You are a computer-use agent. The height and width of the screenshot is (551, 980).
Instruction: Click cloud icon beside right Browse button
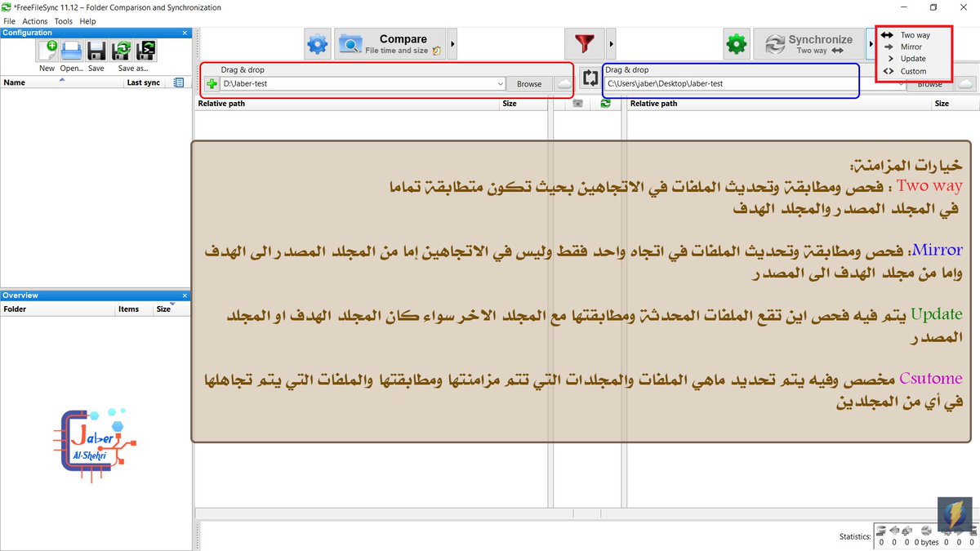(x=965, y=84)
